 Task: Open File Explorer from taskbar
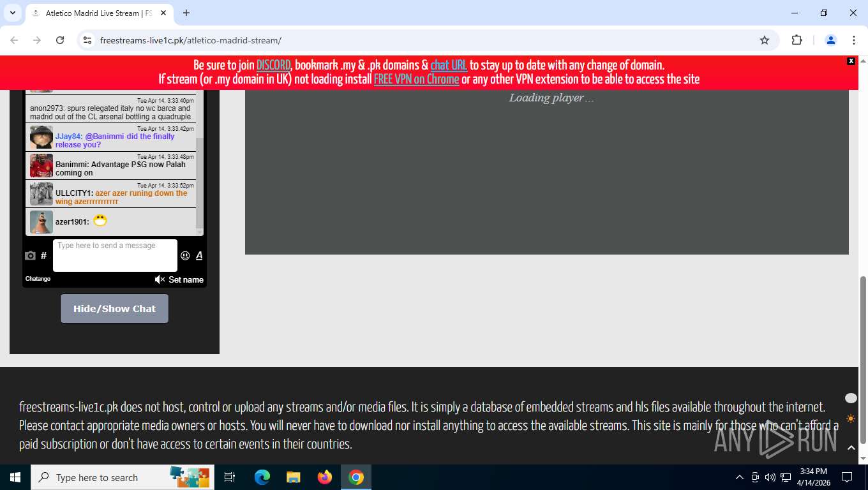tap(294, 477)
